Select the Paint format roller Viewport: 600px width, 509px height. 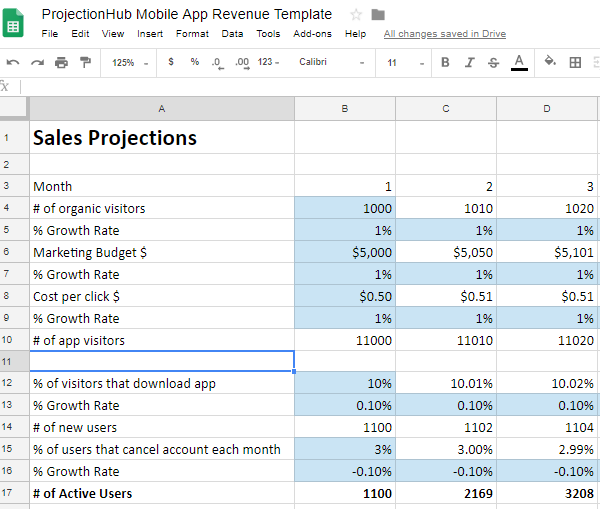(85, 62)
